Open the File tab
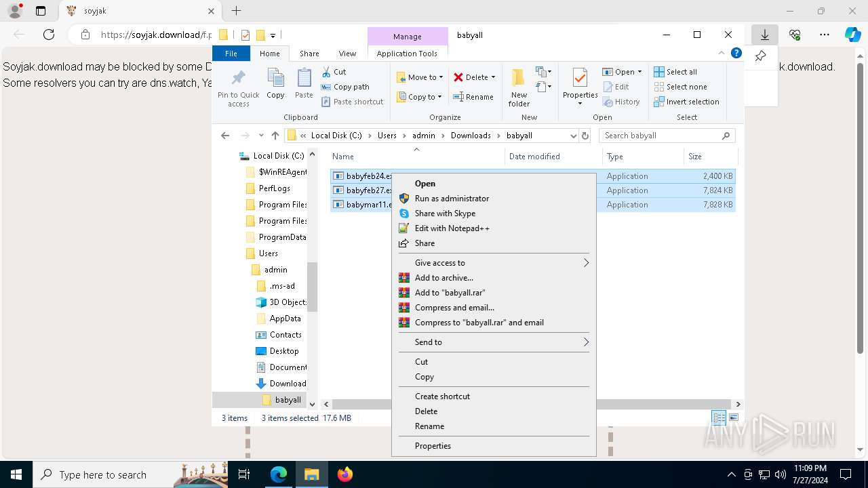 pyautogui.click(x=231, y=54)
